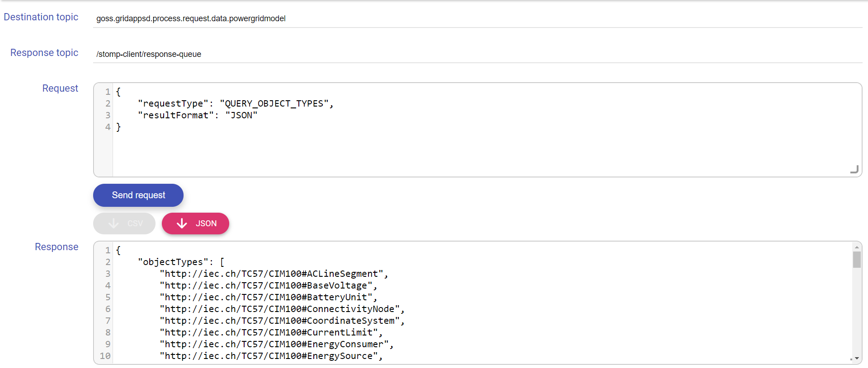Focus the Destination topic input field
This screenshot has width=868, height=368.
[x=477, y=19]
